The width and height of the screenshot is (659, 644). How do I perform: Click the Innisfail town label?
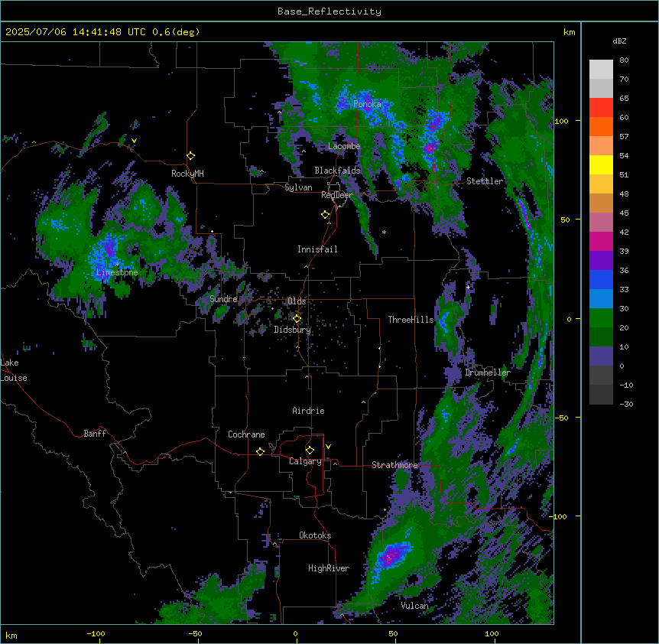click(x=317, y=249)
